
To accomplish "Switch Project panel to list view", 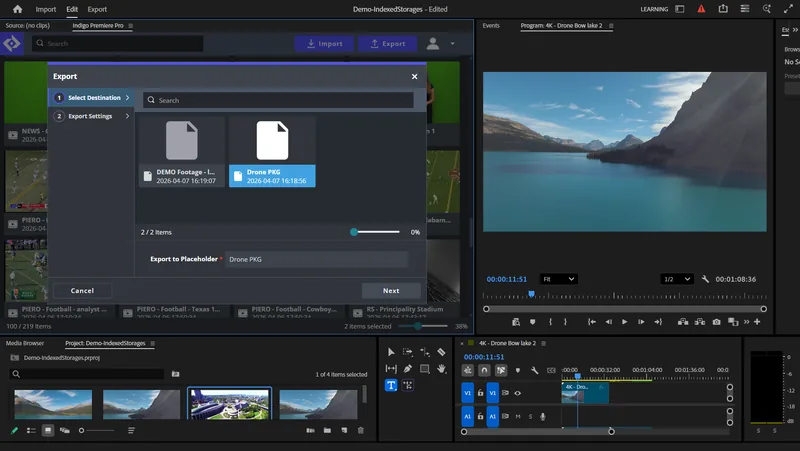I will (x=31, y=431).
